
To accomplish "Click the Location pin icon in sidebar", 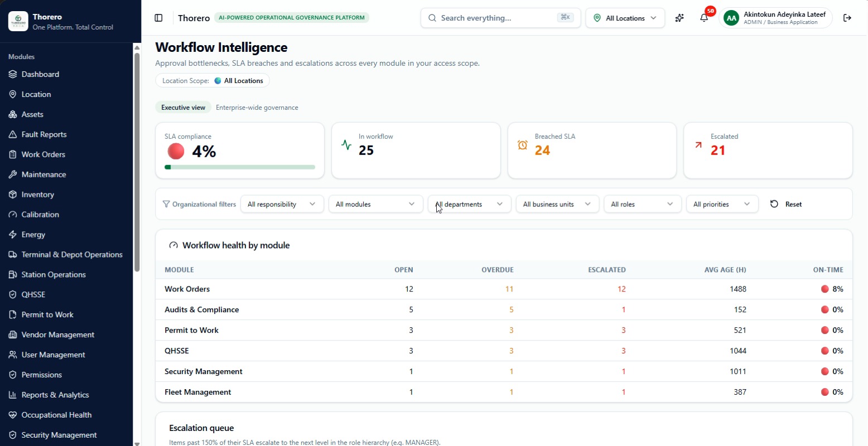I will tap(13, 94).
